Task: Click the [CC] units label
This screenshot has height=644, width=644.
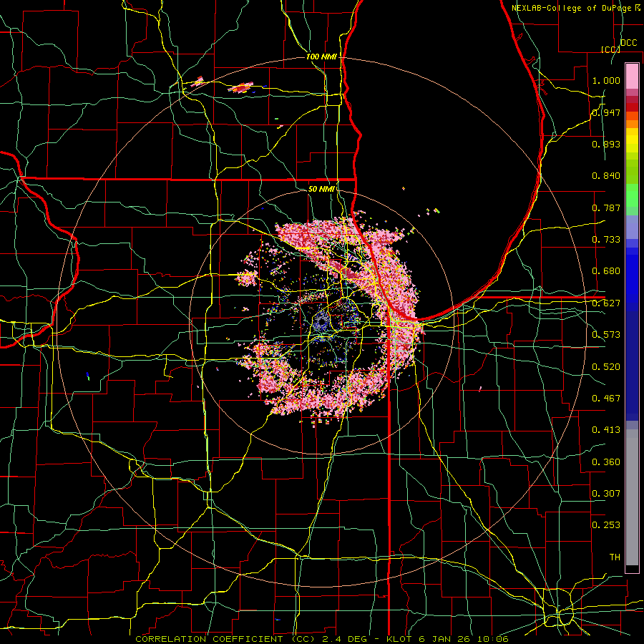Action: point(610,49)
